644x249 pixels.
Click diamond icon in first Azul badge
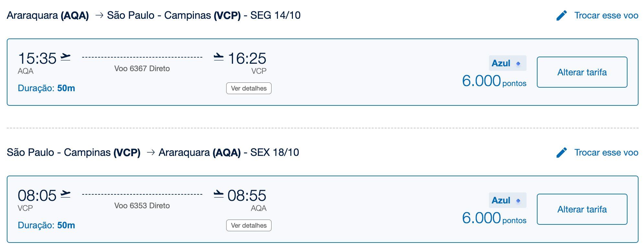518,63
